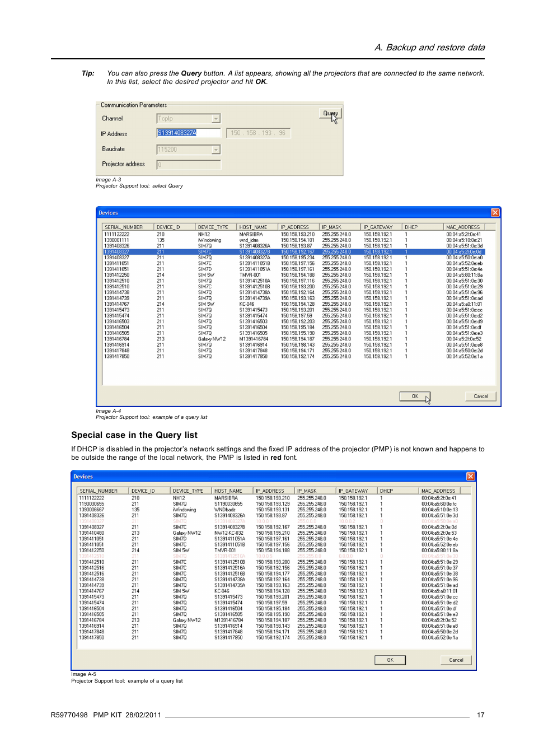Click DHCP header in Image A-5 list
534x756 pixels.
point(398,491)
